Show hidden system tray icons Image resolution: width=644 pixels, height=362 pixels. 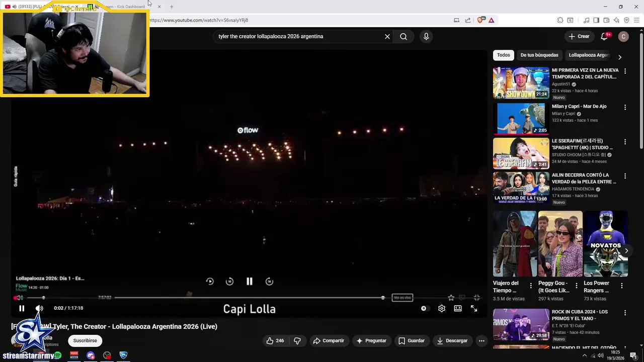pyautogui.click(x=585, y=355)
